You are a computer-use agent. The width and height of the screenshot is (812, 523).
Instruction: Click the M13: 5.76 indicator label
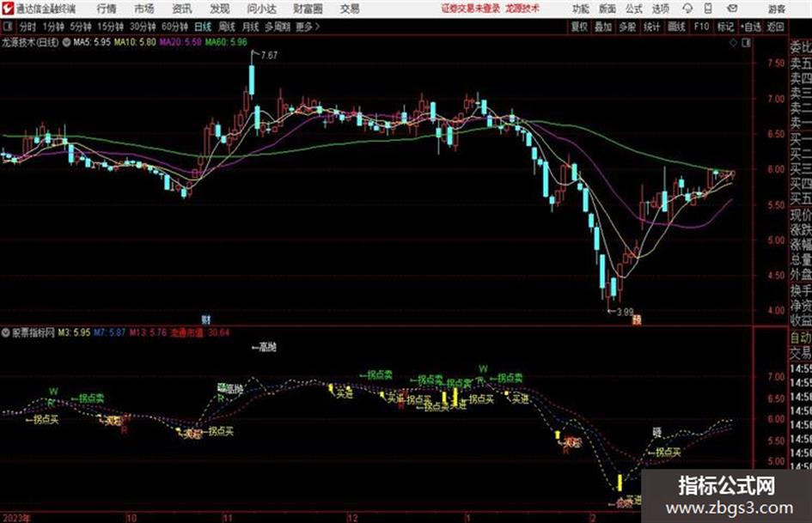point(148,332)
